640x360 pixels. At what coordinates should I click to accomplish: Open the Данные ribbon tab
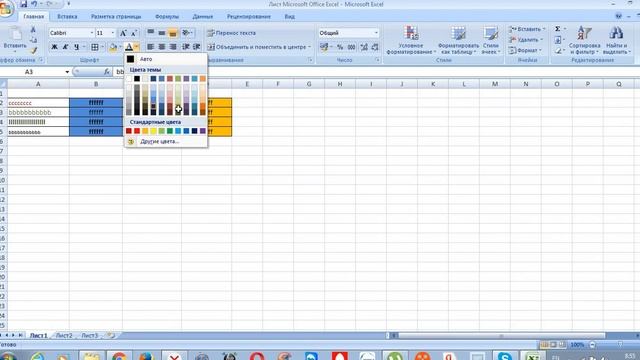pyautogui.click(x=202, y=17)
